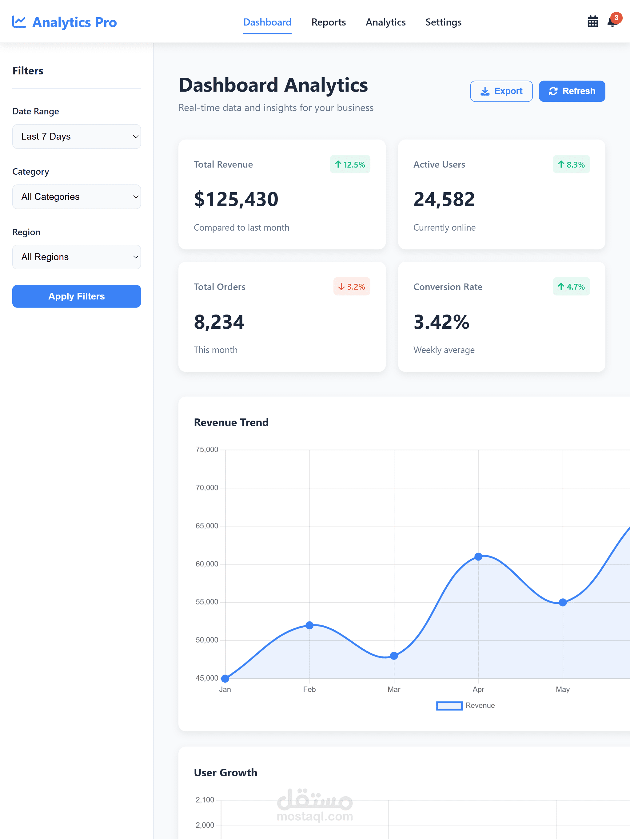
Task: Click the Refresh button
Action: click(x=572, y=91)
